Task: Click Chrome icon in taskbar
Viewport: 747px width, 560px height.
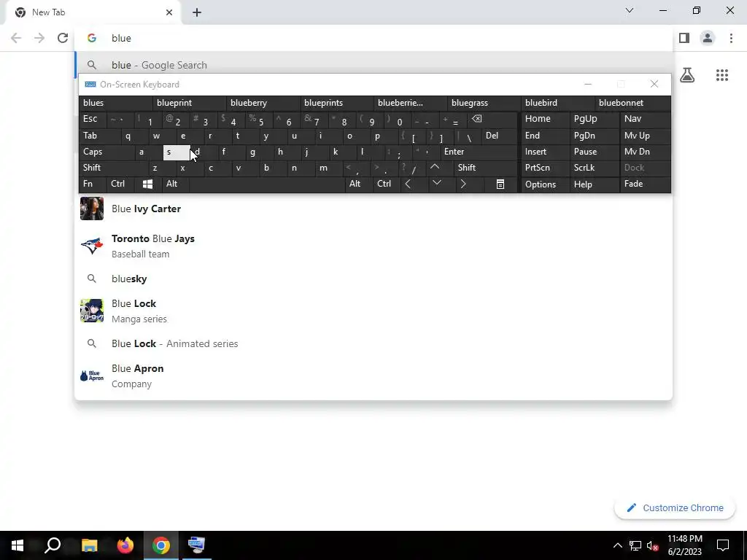Action: pos(161,545)
